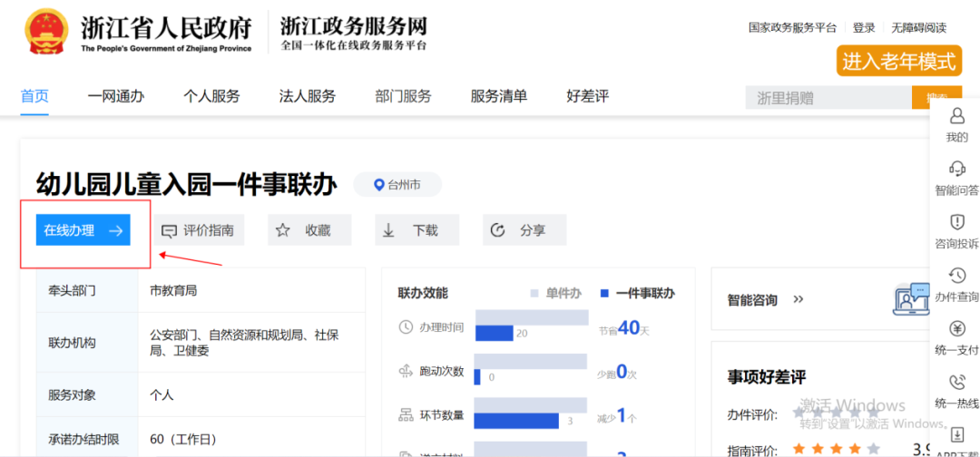Open 咨询投诉 shield icon

pos(956,223)
